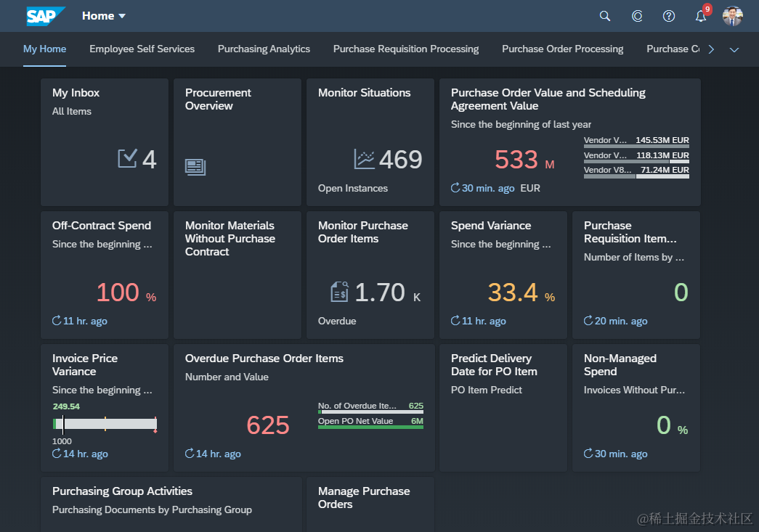Click the 100 % Off-Contract Spend value

[126, 292]
